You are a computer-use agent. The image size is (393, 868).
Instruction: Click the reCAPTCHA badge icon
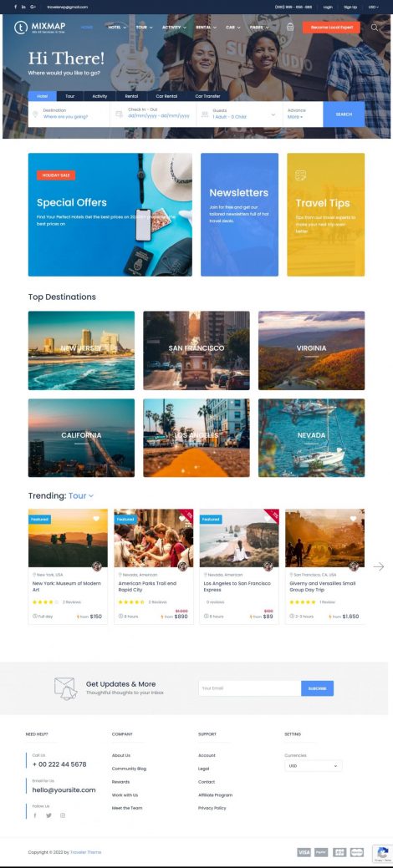[382, 852]
